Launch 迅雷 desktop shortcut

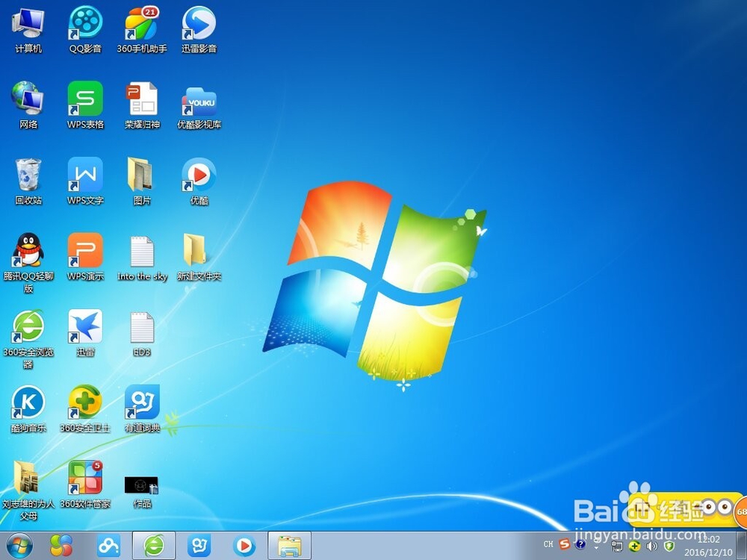(85, 333)
